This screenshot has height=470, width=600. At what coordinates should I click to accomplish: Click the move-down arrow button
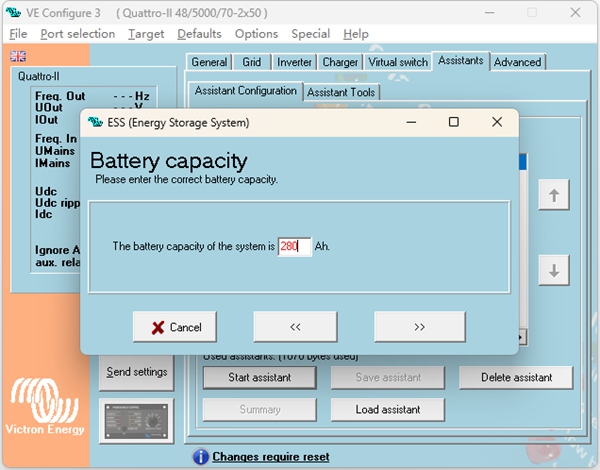click(x=554, y=271)
